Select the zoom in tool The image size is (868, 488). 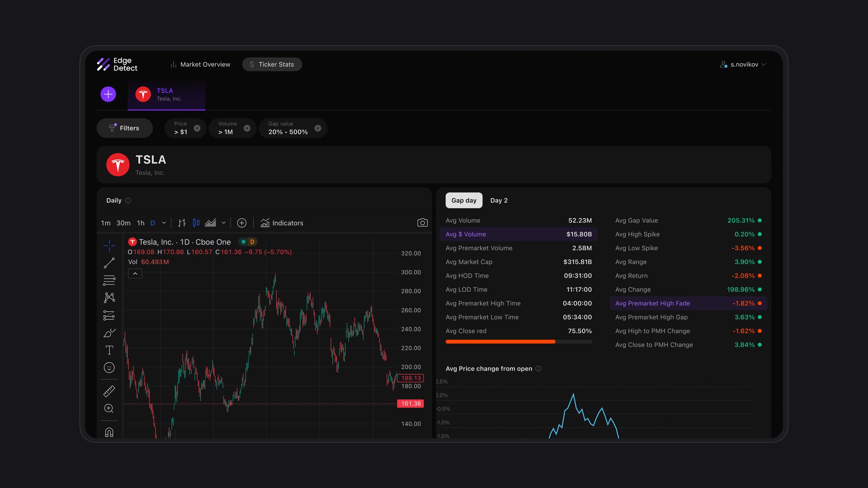[x=109, y=408]
